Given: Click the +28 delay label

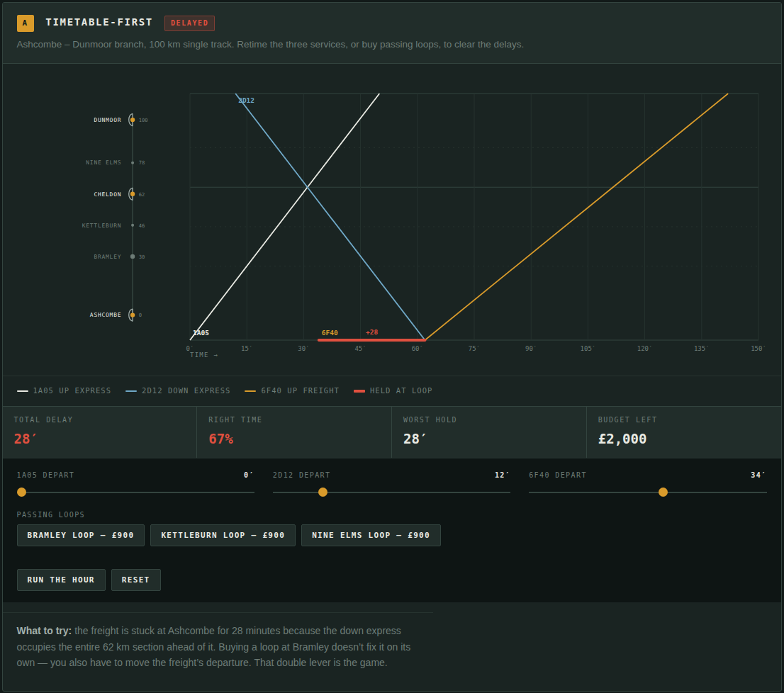Looking at the screenshot, I should coord(371,332).
